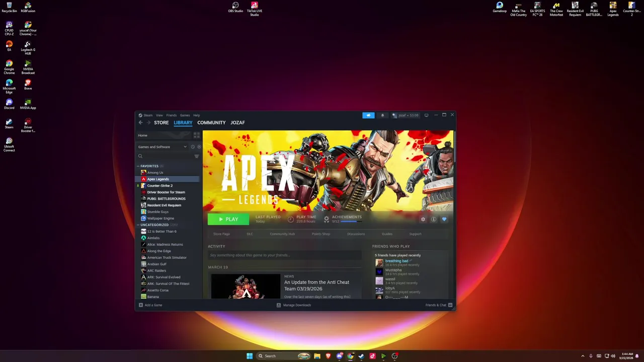
Task: Open Apex Legends manage gear icon
Action: [x=423, y=219]
